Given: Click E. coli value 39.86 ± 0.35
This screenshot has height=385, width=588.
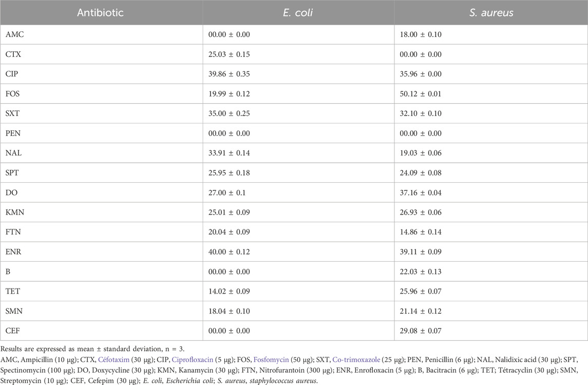Looking at the screenshot, I should [x=229, y=74].
